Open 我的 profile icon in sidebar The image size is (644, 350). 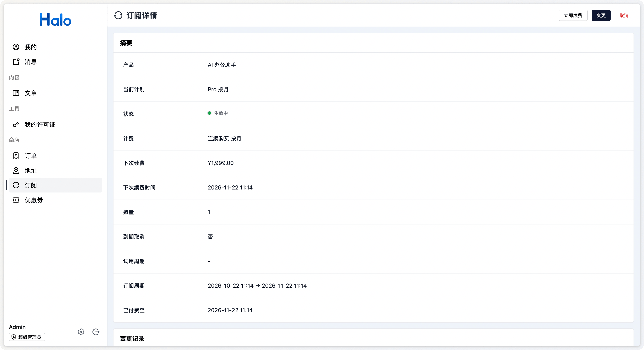(16, 47)
